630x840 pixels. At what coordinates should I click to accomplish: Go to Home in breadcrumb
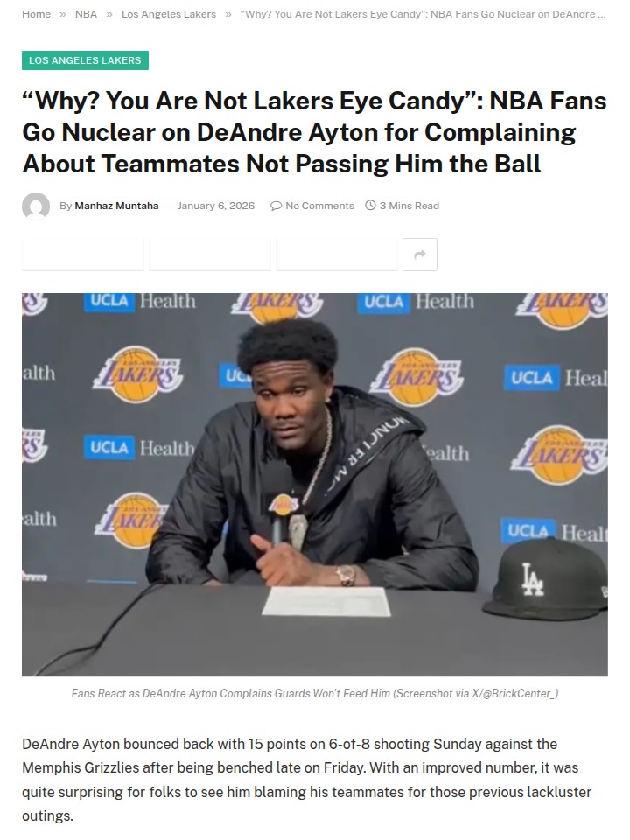pos(36,14)
